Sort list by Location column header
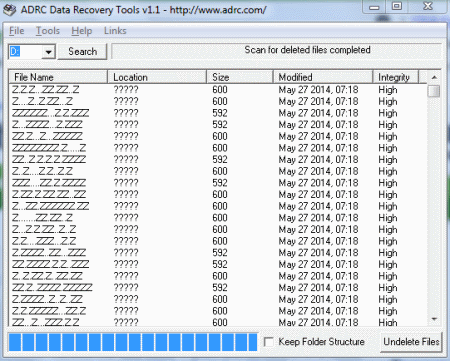This screenshot has height=361, width=450. pos(157,77)
